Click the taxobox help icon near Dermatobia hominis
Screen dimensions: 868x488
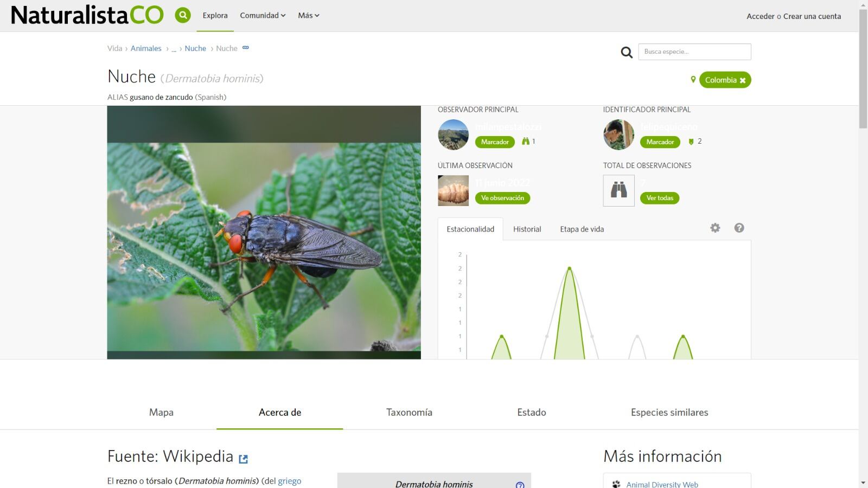[520, 484]
